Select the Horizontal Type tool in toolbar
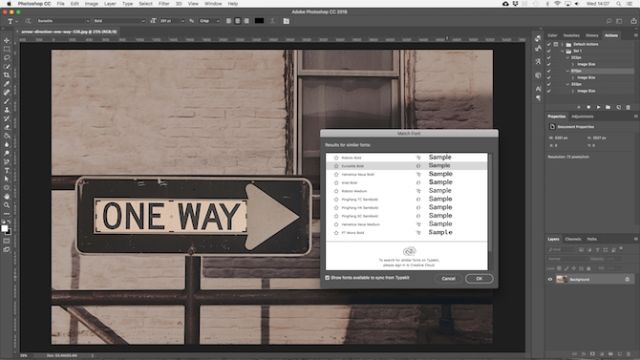Screen dimensions: 640x360 [x=7, y=170]
